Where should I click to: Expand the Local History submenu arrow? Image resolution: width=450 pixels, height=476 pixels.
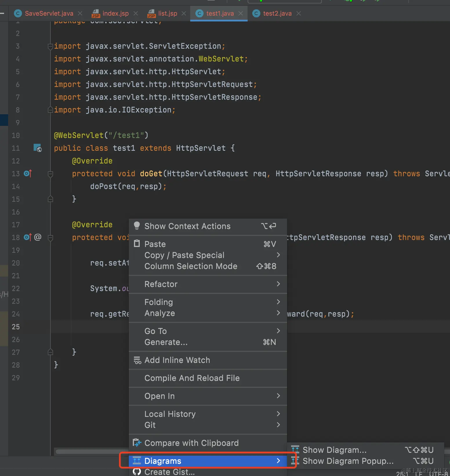278,414
